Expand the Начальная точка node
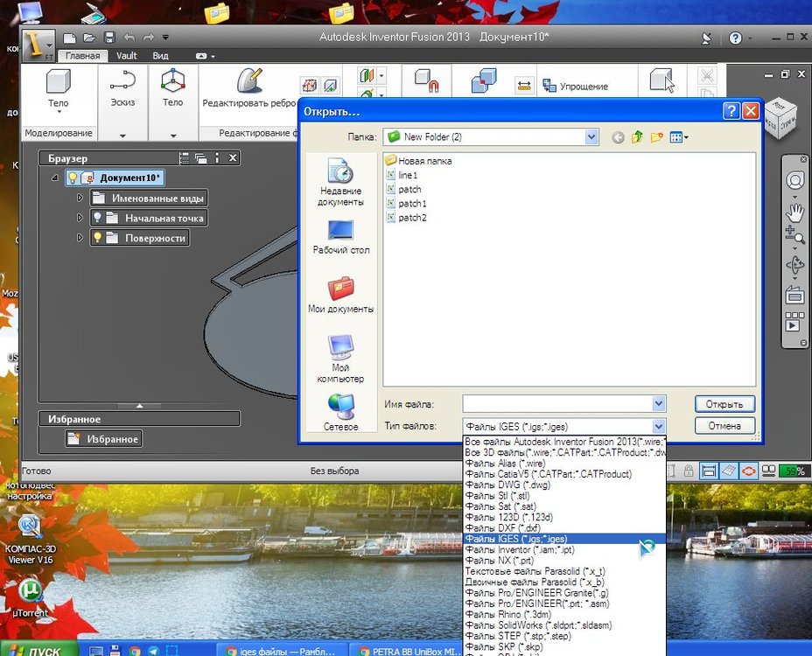 click(80, 218)
